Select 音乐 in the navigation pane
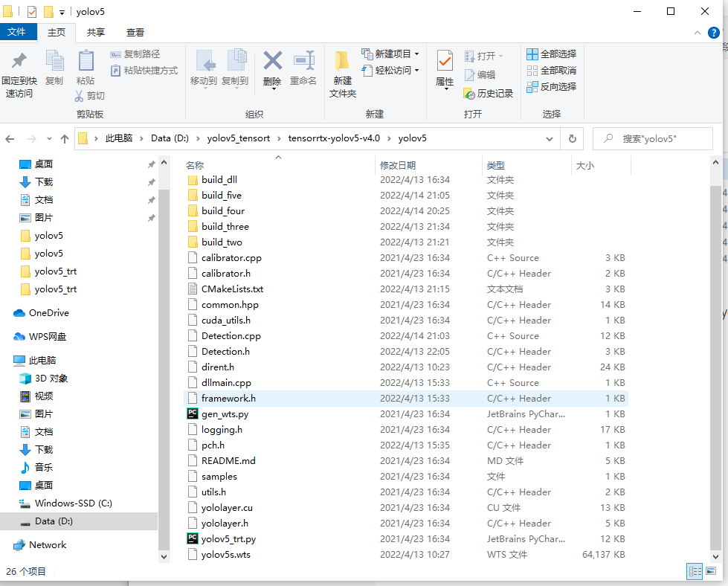 pyautogui.click(x=36, y=468)
